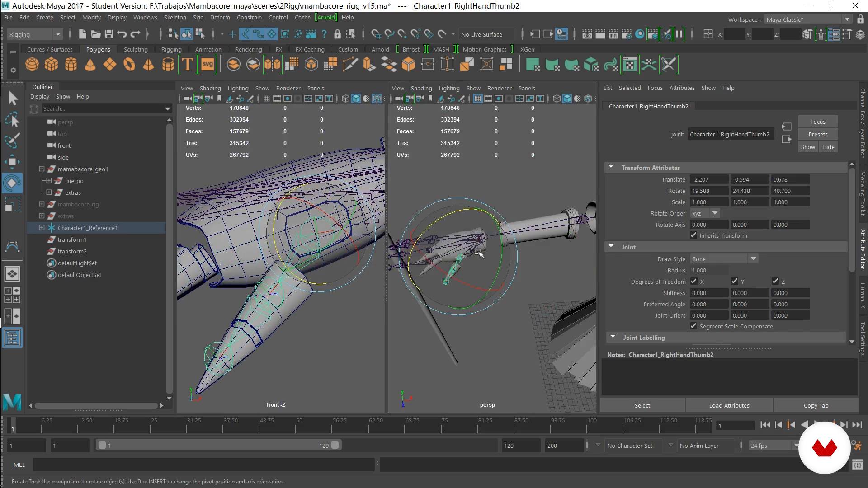Collapse the Transform Attributes section
Image resolution: width=868 pixels, height=488 pixels.
point(611,167)
